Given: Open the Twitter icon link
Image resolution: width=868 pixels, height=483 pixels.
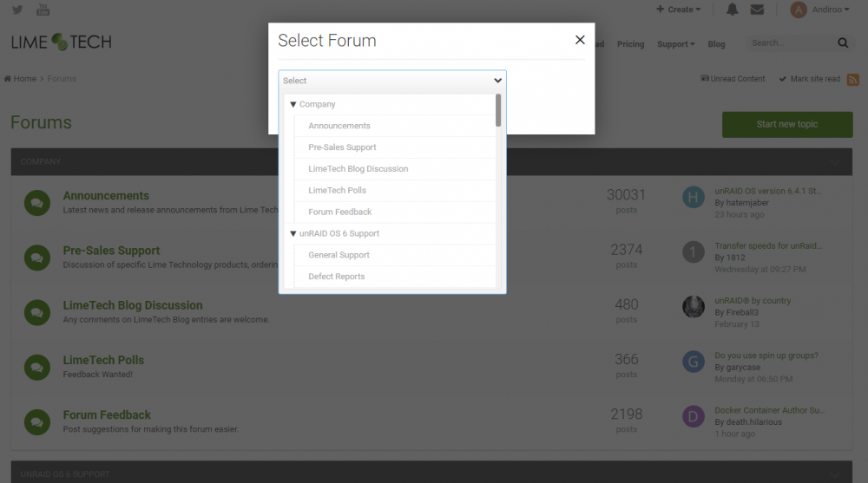Looking at the screenshot, I should (17, 10).
